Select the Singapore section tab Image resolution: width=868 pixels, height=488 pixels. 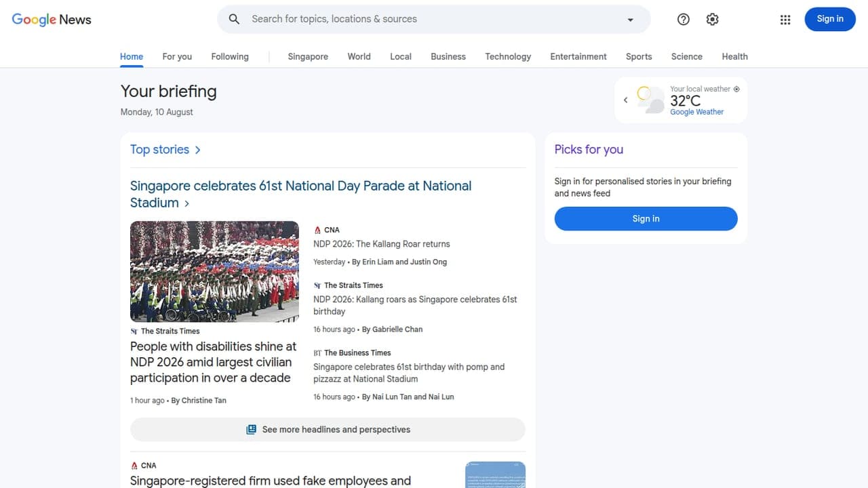pos(308,56)
